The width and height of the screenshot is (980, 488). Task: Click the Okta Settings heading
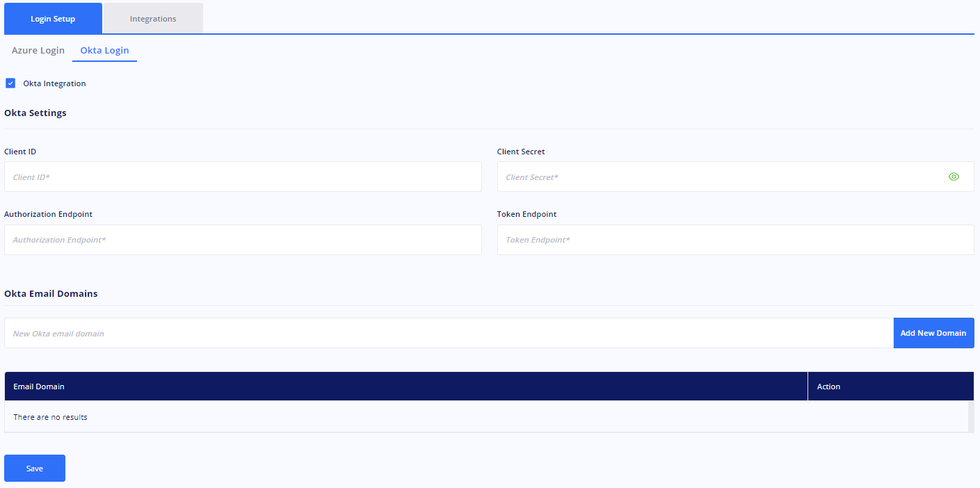tap(35, 113)
